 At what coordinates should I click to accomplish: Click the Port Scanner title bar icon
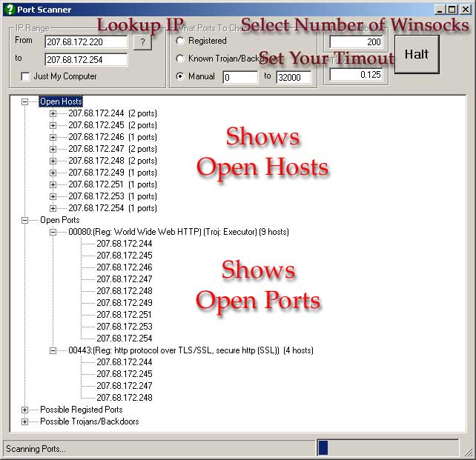coord(9,10)
